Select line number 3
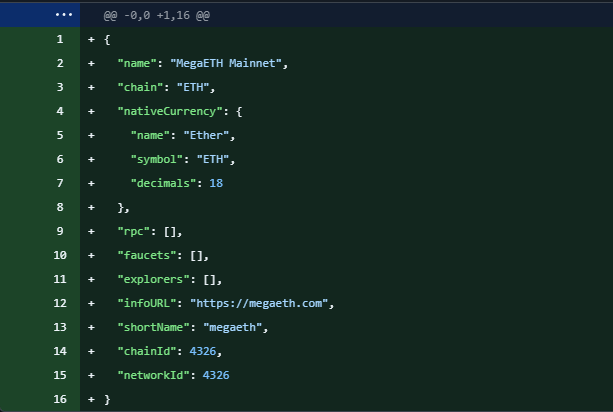The width and height of the screenshot is (613, 412). pyautogui.click(x=60, y=87)
